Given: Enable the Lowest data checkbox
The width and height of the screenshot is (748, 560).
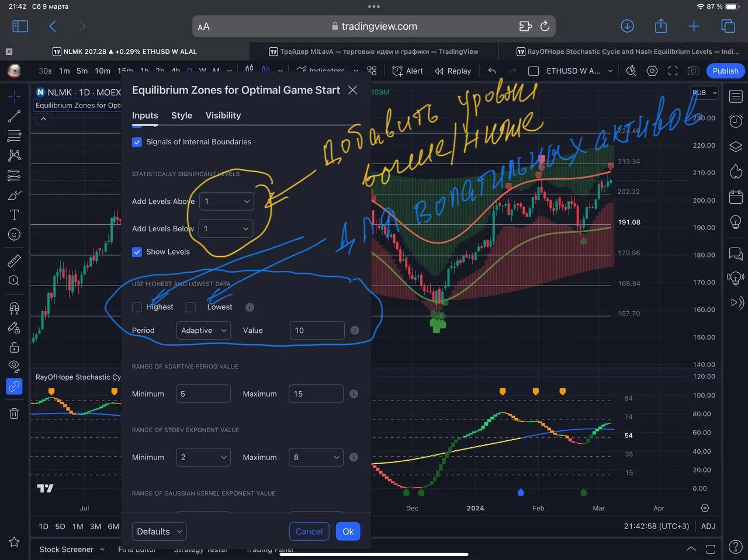Looking at the screenshot, I should pyautogui.click(x=191, y=307).
